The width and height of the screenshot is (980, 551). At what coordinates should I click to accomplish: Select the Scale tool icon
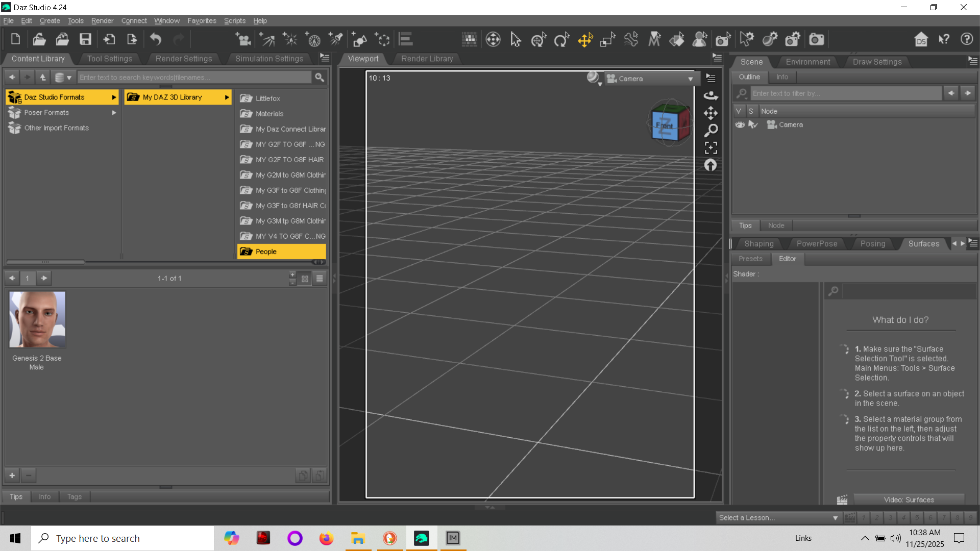608,39
